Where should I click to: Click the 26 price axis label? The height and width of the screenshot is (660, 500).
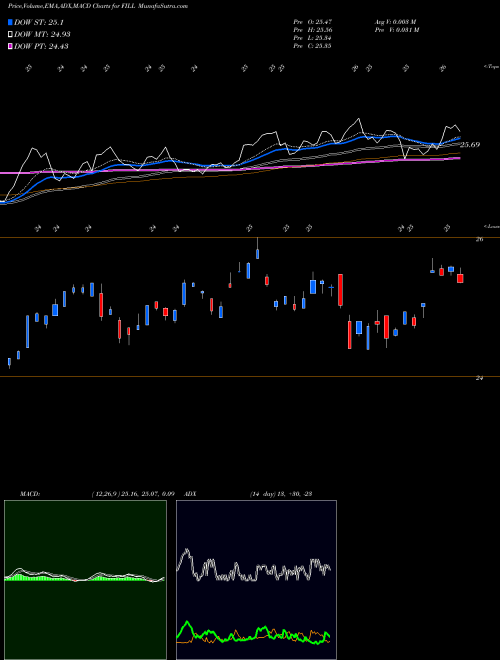[x=479, y=239]
